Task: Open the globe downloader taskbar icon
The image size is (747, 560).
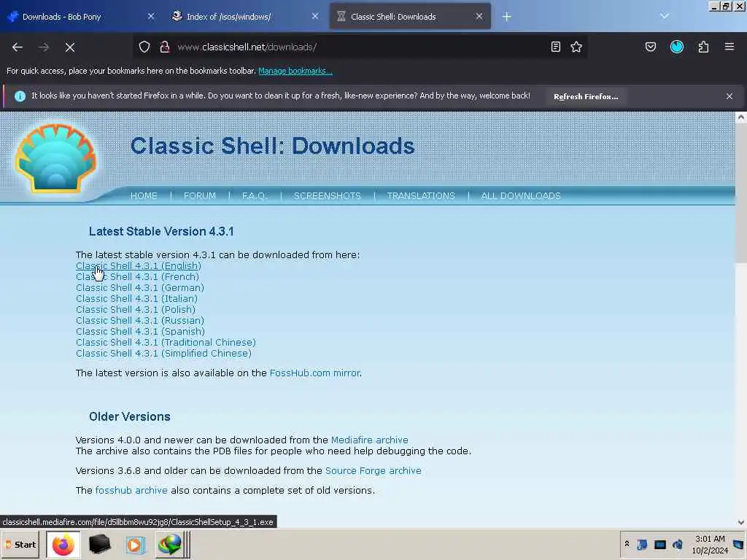Action: pyautogui.click(x=169, y=544)
